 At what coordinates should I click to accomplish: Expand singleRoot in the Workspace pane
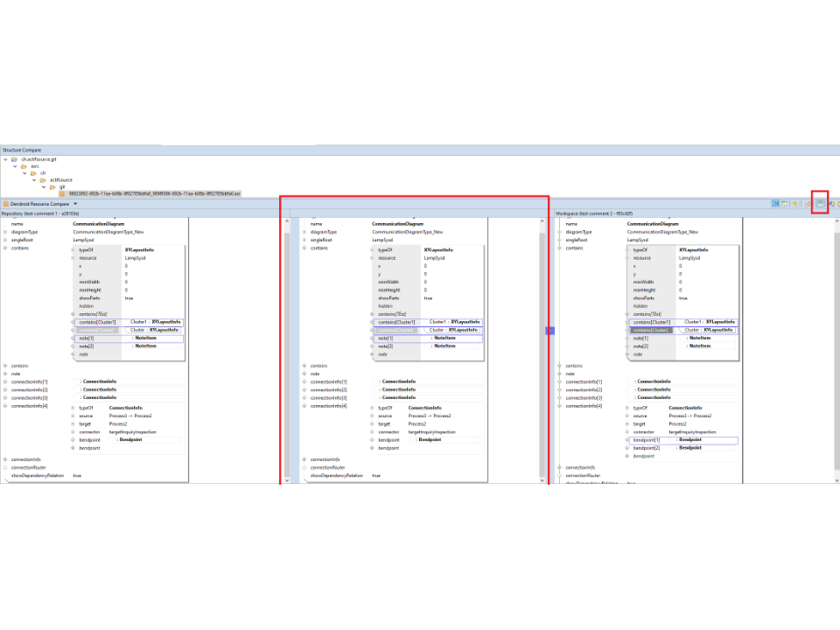click(x=559, y=240)
